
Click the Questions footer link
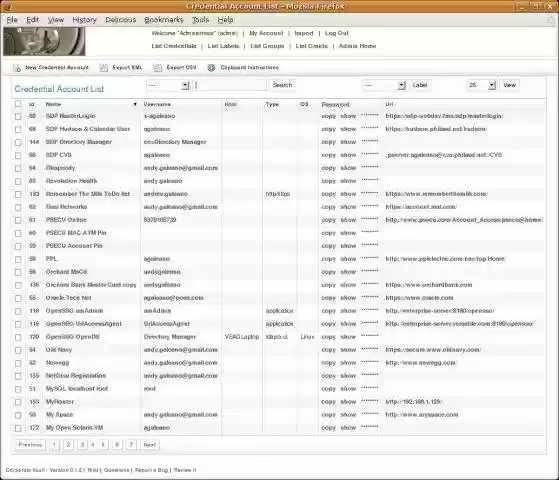(117, 470)
